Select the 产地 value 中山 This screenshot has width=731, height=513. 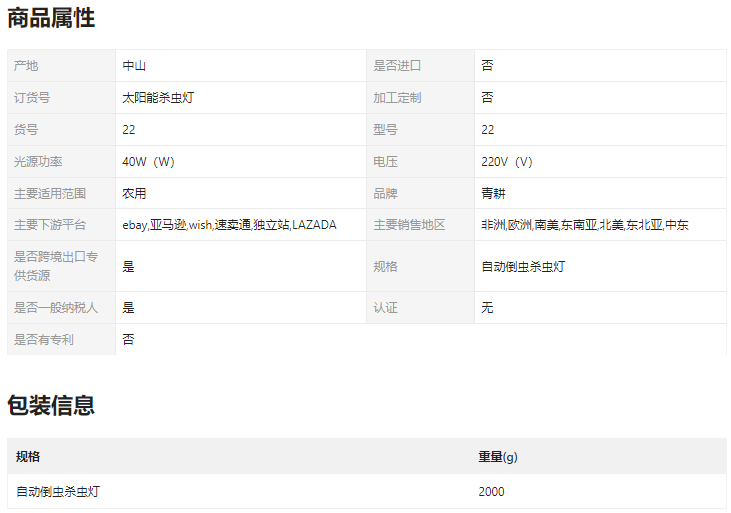coord(134,66)
